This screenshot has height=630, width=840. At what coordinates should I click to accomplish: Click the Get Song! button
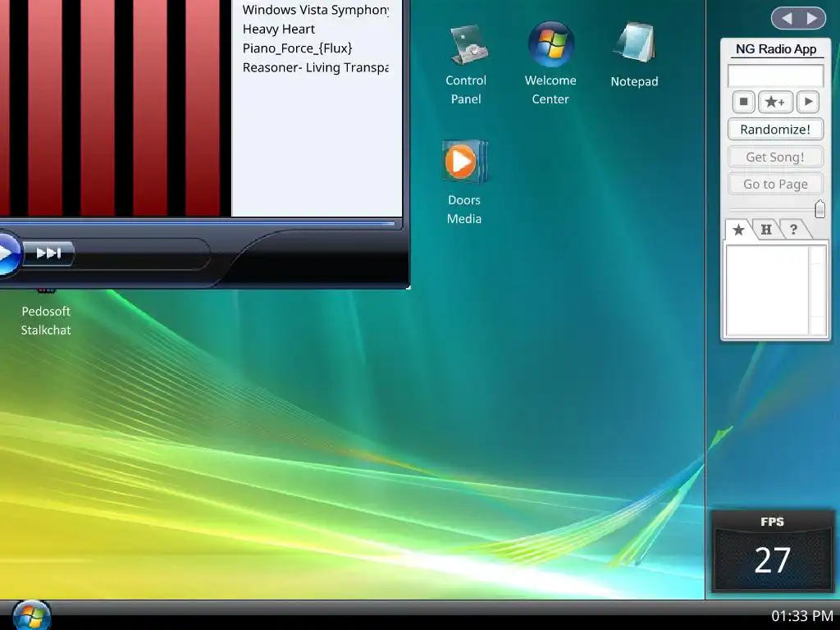775,157
